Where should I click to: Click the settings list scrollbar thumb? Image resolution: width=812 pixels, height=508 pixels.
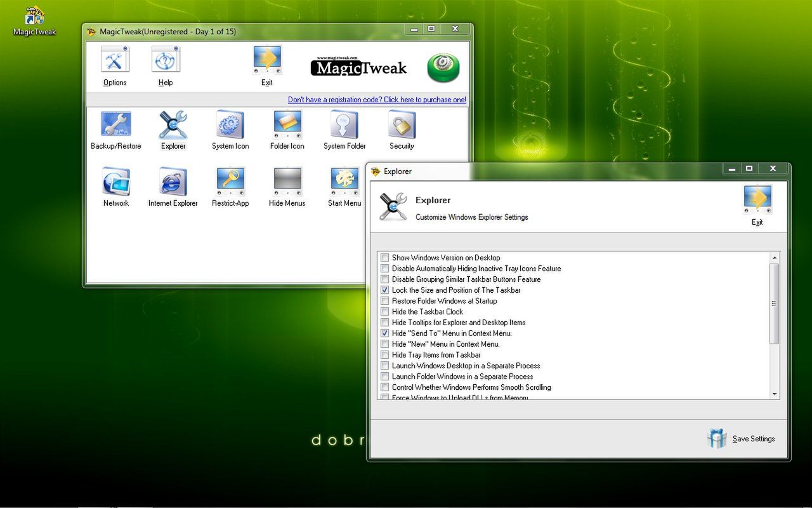pyautogui.click(x=774, y=304)
